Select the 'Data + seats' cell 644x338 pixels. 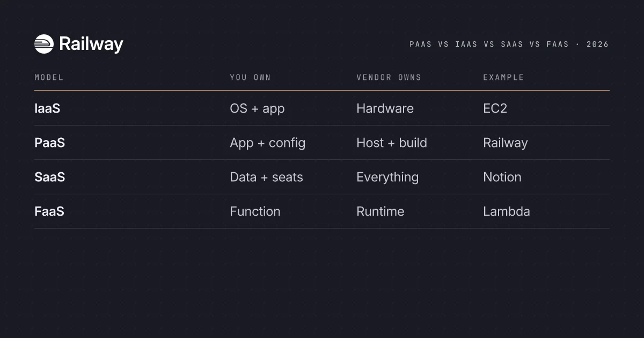tap(266, 177)
